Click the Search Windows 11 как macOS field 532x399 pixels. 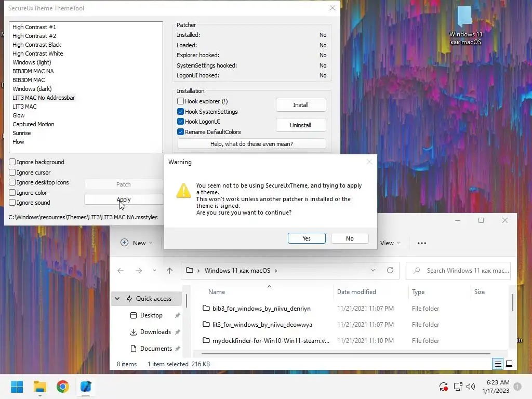pyautogui.click(x=458, y=270)
